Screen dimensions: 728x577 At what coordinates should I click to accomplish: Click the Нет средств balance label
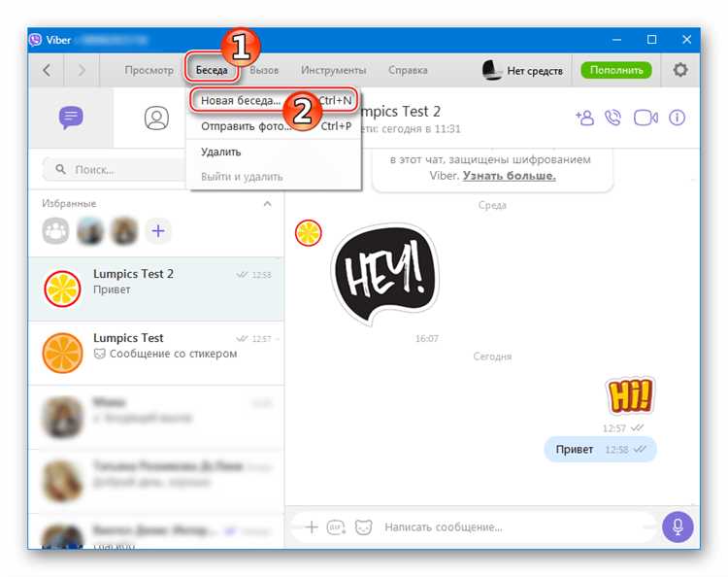point(535,71)
